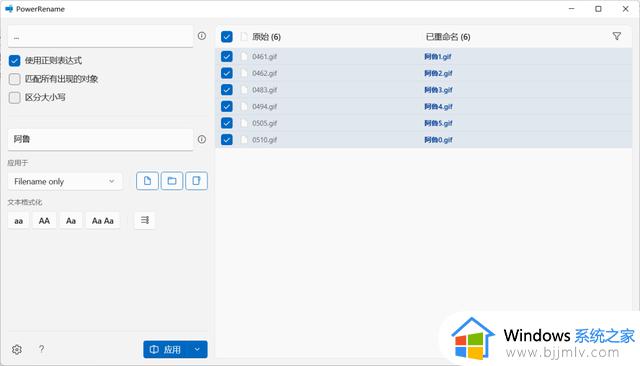
Task: Close the PowerRename window
Action: (x=625, y=9)
